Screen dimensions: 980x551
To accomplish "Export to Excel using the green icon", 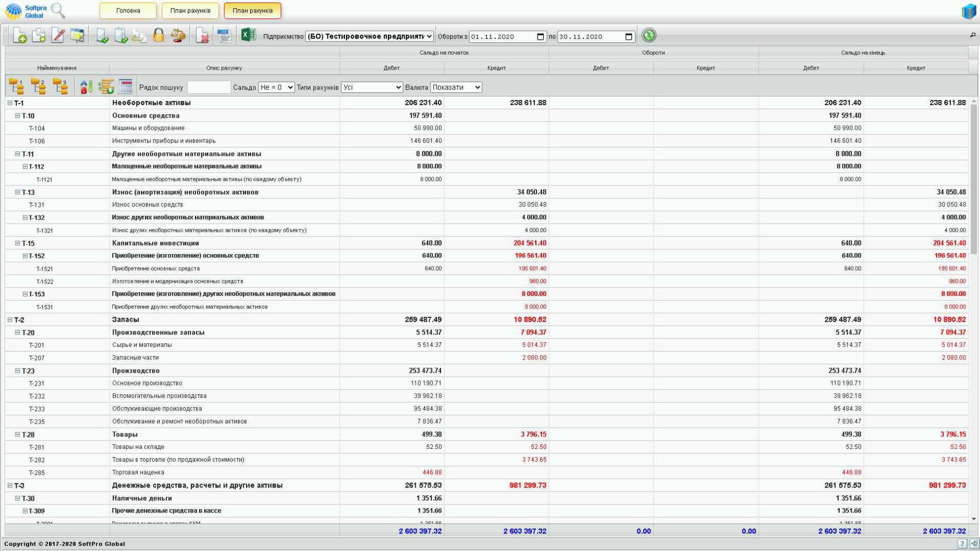I will tap(248, 35).
